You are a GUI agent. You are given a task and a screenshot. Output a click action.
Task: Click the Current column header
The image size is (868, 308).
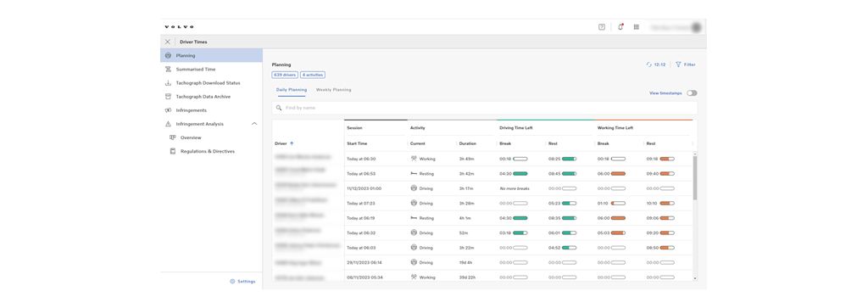pos(417,143)
